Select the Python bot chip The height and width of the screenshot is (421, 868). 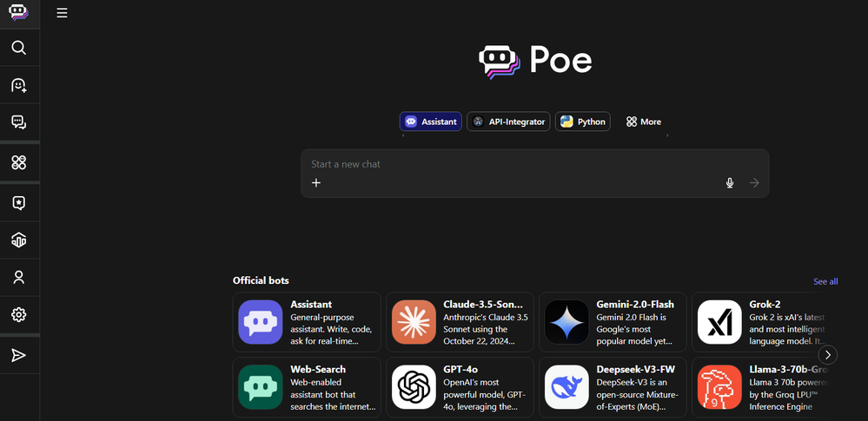[583, 122]
